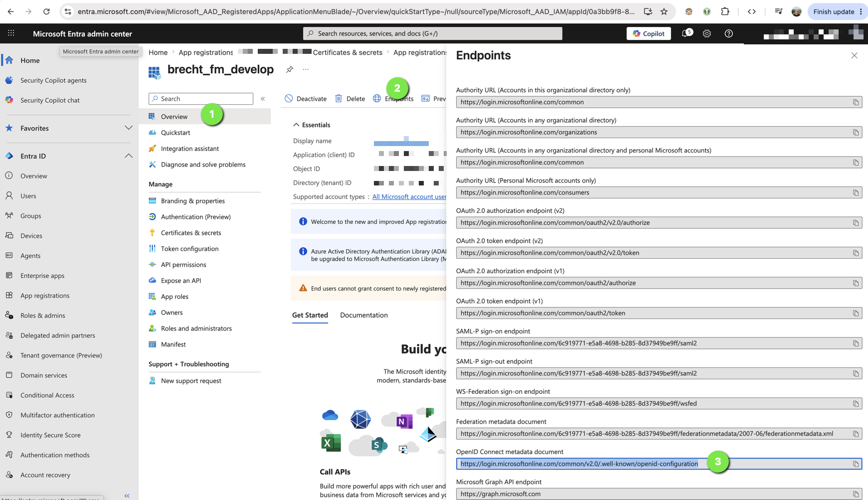Select the Get Started tab
The width and height of the screenshot is (868, 500).
310,315
